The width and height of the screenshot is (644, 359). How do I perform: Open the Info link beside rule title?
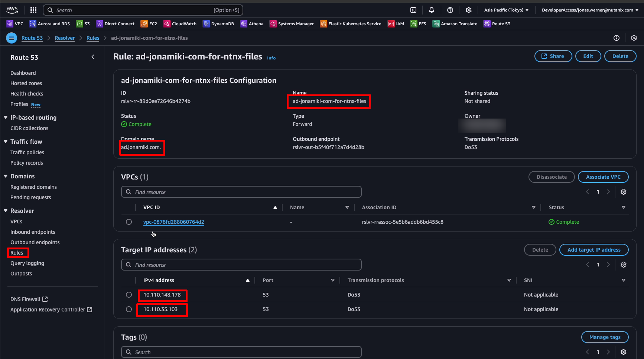(x=271, y=58)
